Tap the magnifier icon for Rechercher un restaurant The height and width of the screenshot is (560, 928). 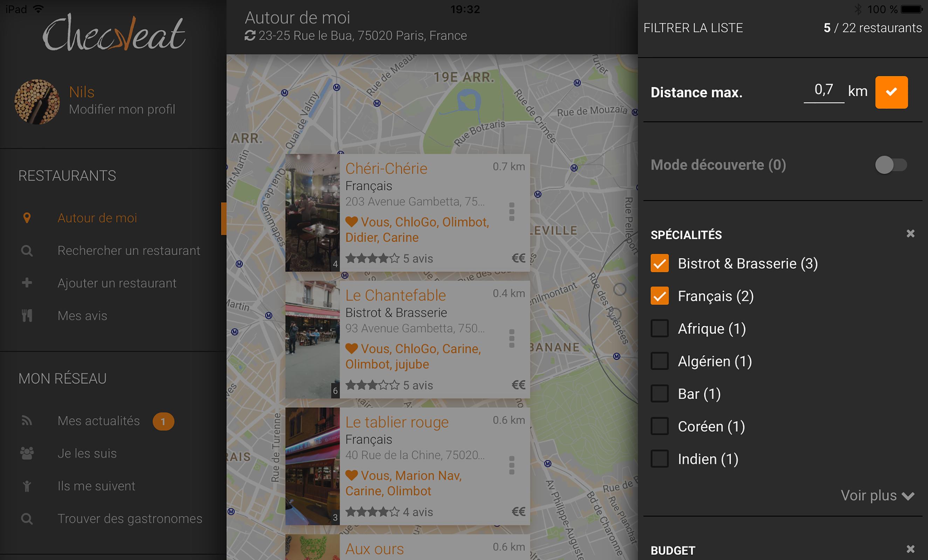click(x=27, y=251)
